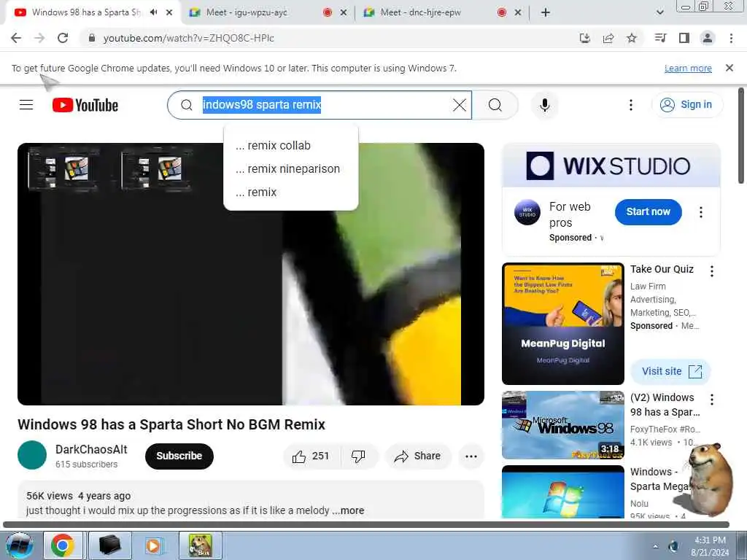Viewport: 747px width, 560px height.
Task: Toggle the Chrome side panel icon
Action: (684, 38)
